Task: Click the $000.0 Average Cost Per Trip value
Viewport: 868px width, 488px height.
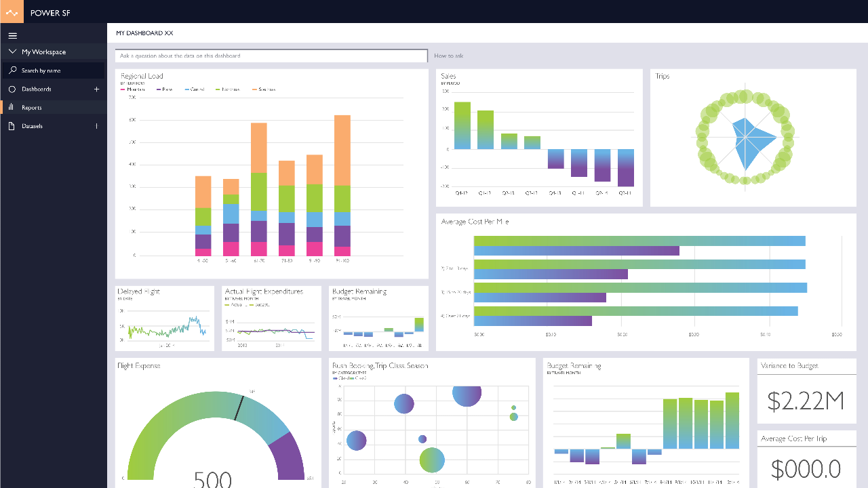Action: [x=806, y=469]
